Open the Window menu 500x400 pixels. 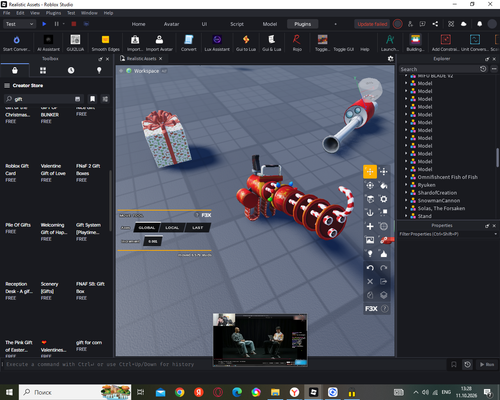point(89,13)
